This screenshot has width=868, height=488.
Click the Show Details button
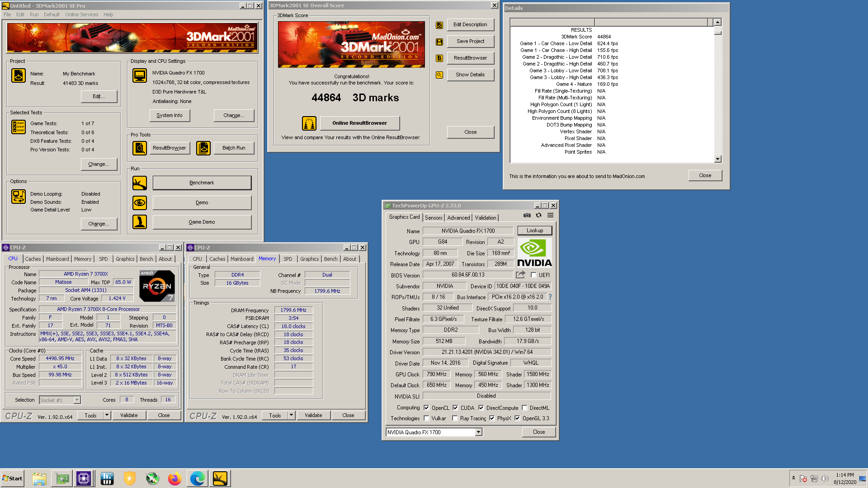pyautogui.click(x=470, y=75)
